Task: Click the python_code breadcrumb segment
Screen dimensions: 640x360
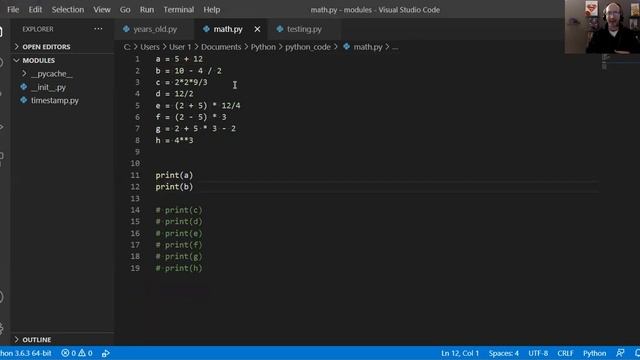Action: (x=308, y=47)
